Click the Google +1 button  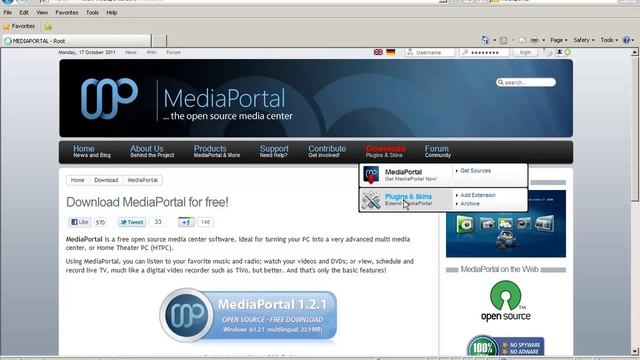click(186, 222)
